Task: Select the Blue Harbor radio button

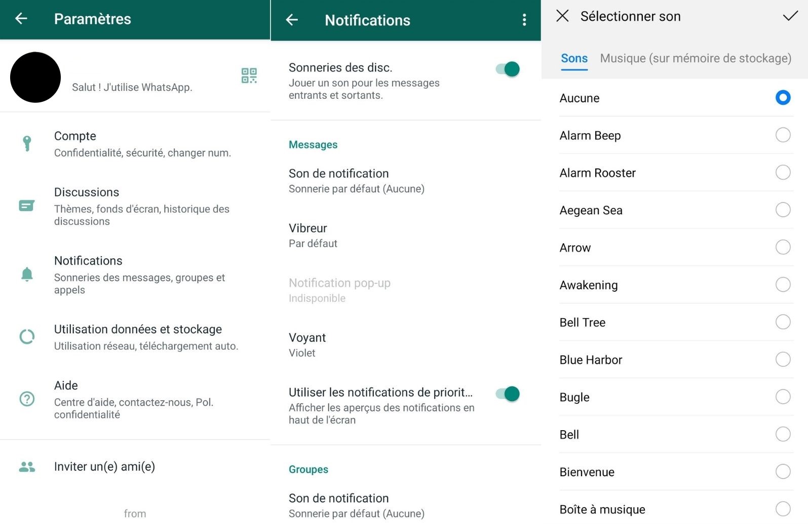Action: tap(783, 359)
